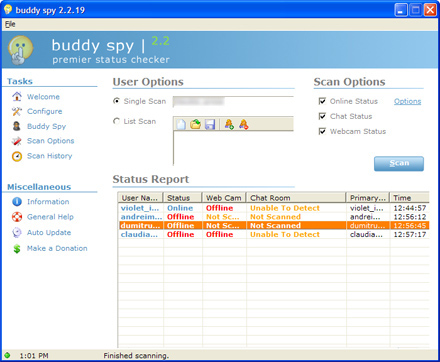Click the dollar sign donation icon

coord(17,248)
